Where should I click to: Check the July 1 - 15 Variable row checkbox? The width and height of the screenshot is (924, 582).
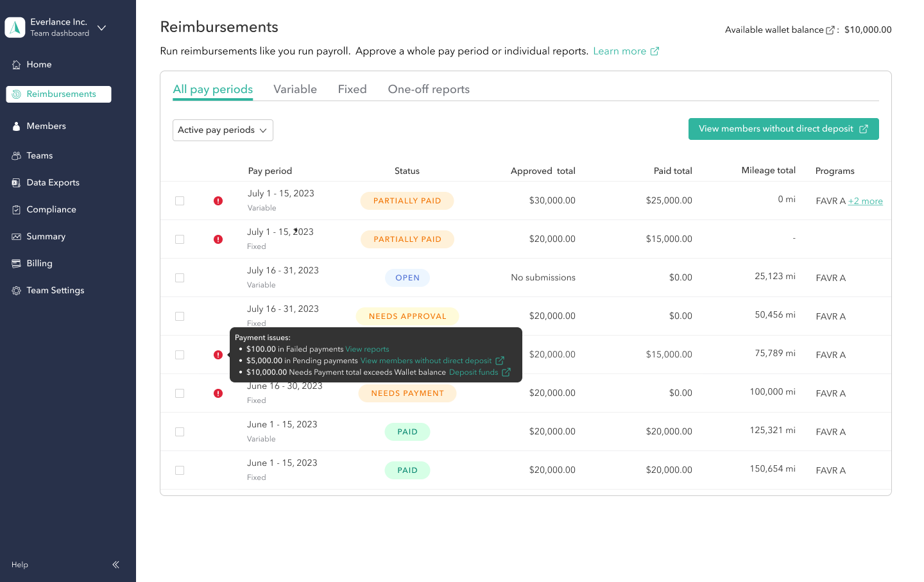pyautogui.click(x=180, y=200)
